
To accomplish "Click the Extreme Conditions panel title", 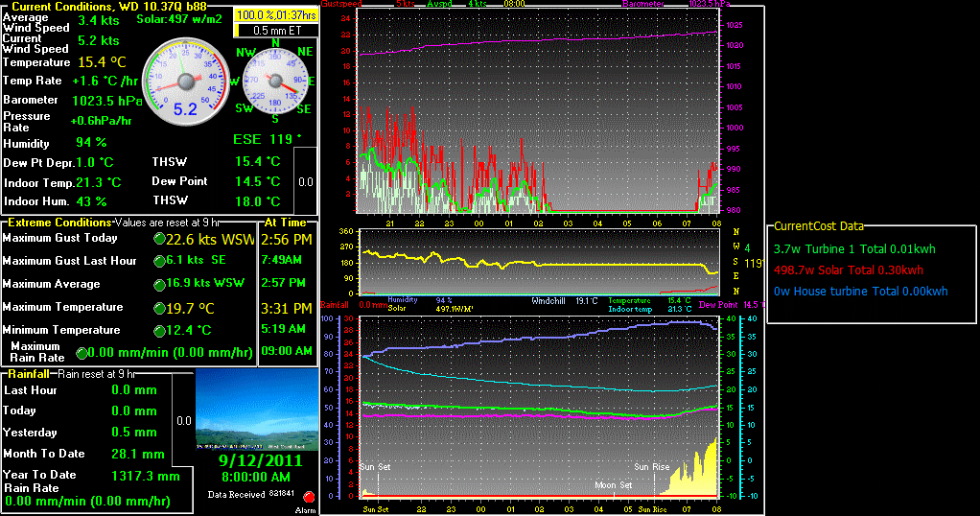I will tap(59, 223).
